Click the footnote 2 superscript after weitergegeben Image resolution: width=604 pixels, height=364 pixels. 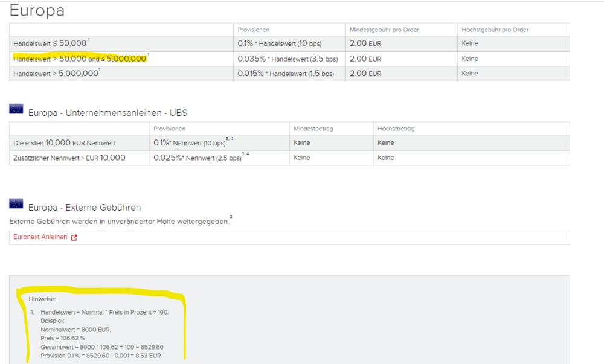pos(231,217)
